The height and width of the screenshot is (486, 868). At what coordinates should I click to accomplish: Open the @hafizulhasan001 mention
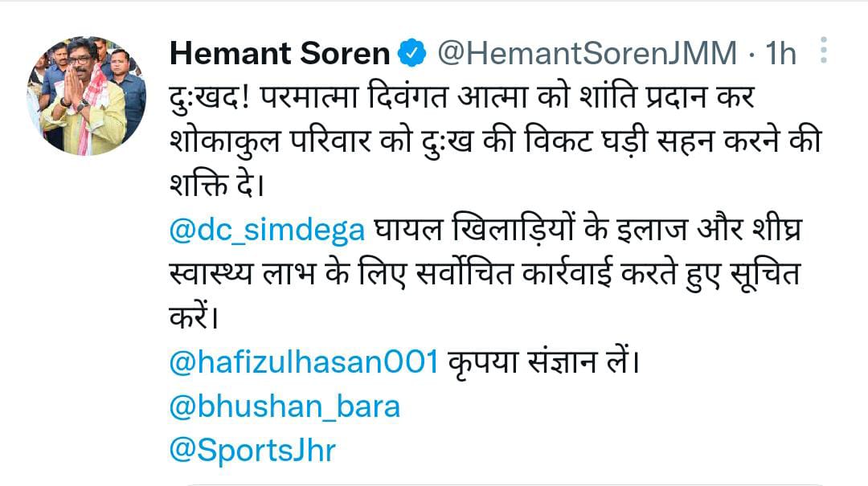pyautogui.click(x=304, y=362)
